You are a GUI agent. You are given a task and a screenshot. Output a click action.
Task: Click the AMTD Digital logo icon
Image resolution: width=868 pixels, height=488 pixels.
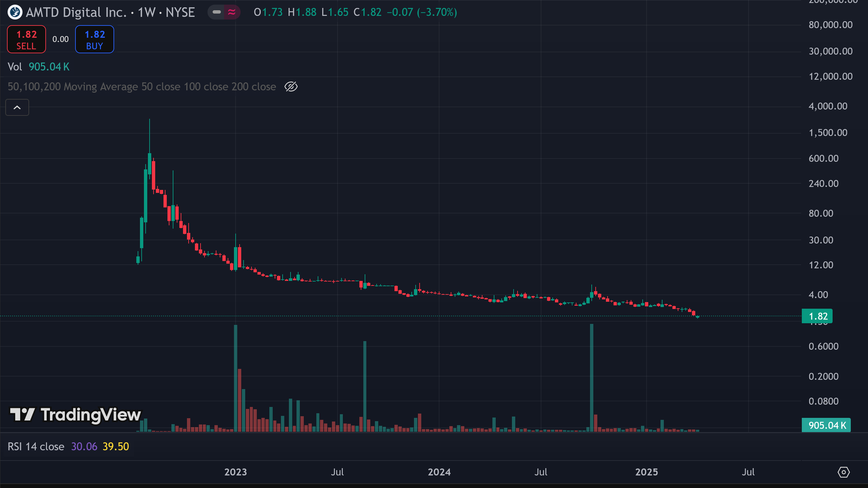pos(15,13)
